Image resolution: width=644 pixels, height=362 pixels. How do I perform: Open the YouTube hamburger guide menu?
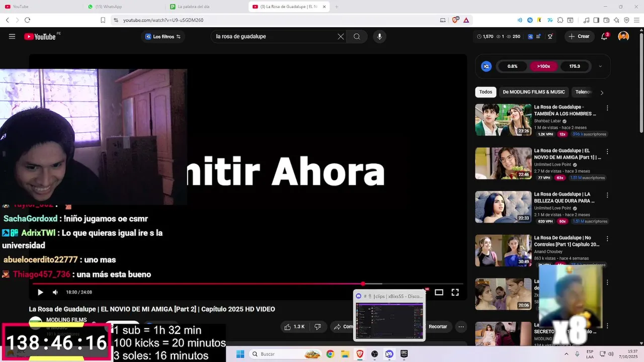click(12, 36)
